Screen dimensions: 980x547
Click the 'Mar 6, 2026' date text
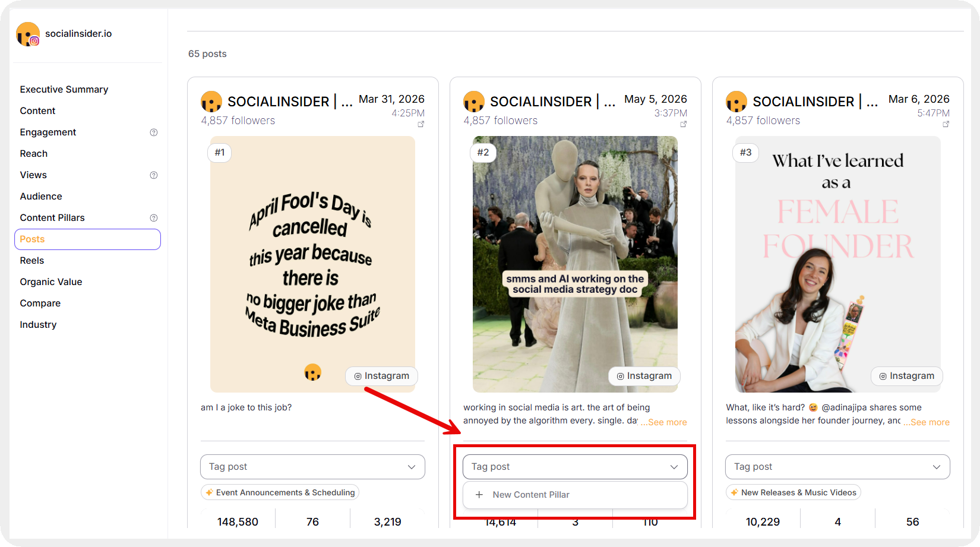point(919,99)
